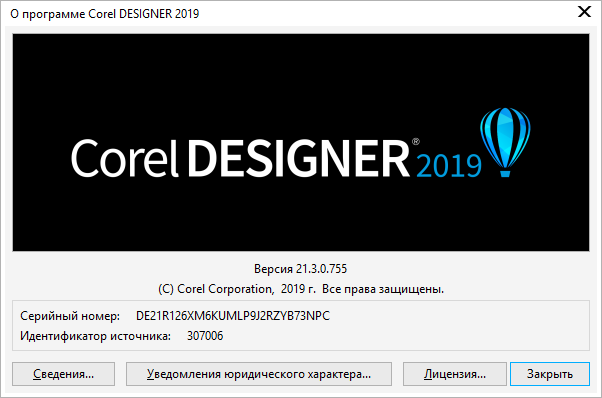The width and height of the screenshot is (602, 398).
Task: Click the serial number DE21R126XM6KUMLP9J2RZYB73NPC
Action: (x=233, y=316)
